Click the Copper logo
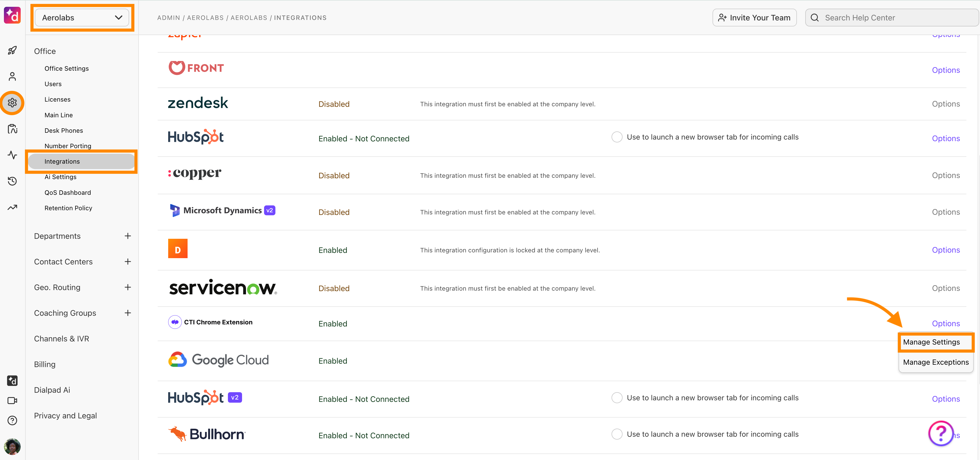 [194, 174]
